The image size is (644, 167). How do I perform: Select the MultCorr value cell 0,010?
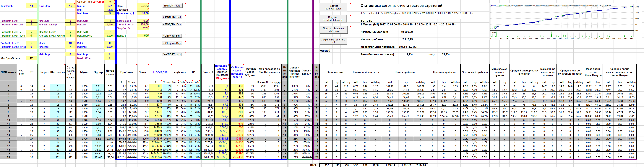coord(110,25)
